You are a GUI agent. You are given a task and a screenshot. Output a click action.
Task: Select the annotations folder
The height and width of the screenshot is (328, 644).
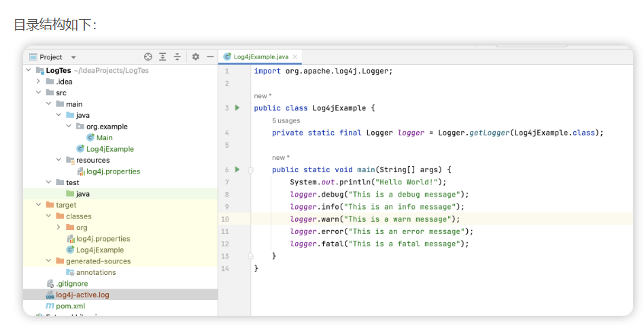[96, 272]
